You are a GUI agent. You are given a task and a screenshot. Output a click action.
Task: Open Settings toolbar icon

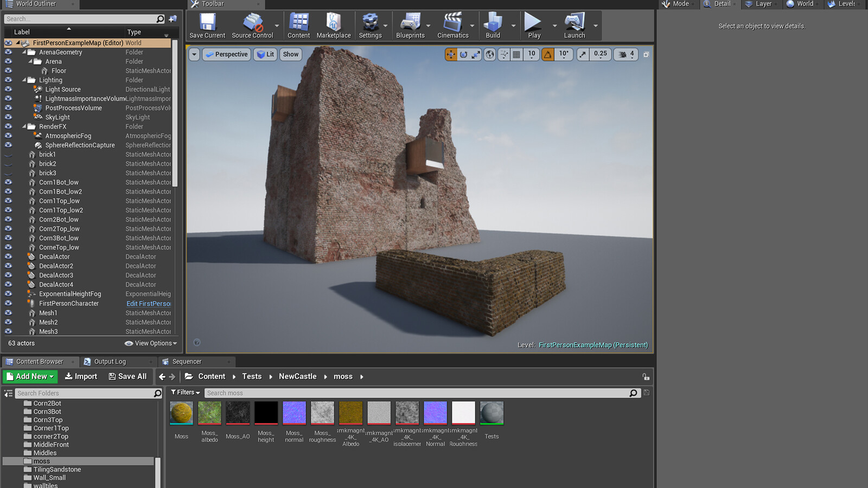pyautogui.click(x=370, y=25)
